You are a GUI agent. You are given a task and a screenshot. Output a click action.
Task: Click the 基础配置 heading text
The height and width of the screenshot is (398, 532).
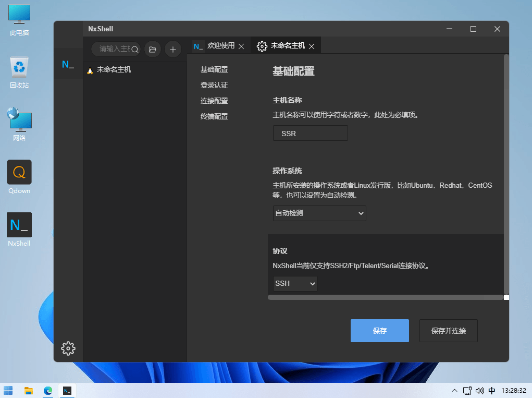coord(293,71)
